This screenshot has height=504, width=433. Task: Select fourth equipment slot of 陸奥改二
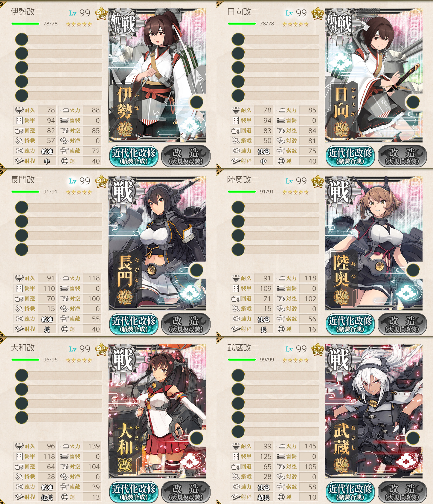coord(275,249)
